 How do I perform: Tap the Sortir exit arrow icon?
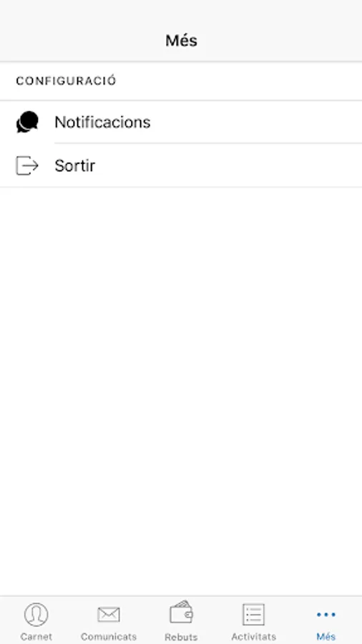[27, 165]
